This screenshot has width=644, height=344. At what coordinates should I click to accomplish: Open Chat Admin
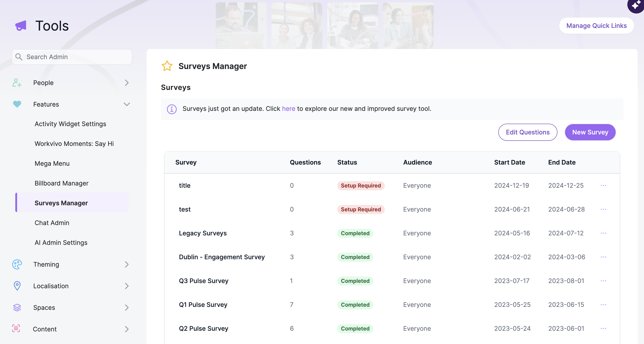click(52, 223)
